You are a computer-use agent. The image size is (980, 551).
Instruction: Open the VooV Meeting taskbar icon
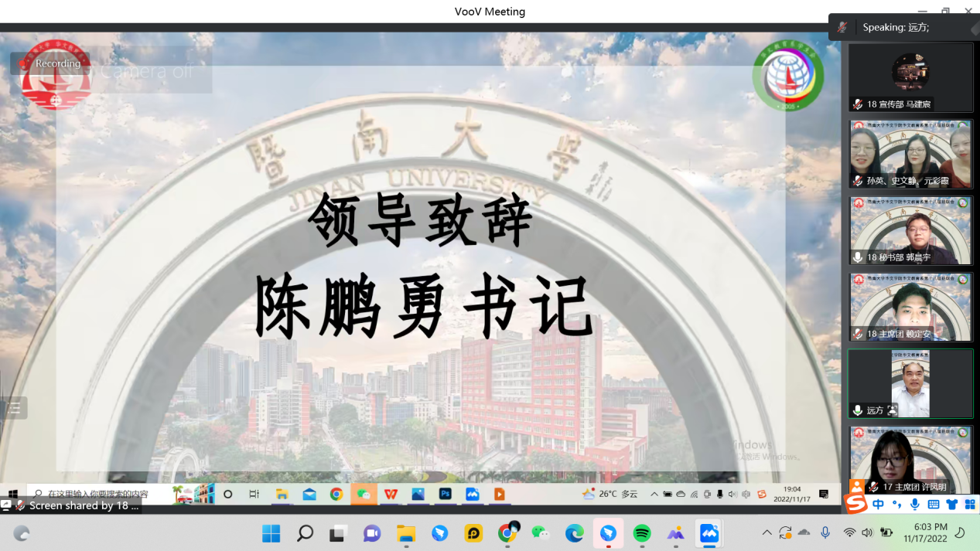pos(709,533)
